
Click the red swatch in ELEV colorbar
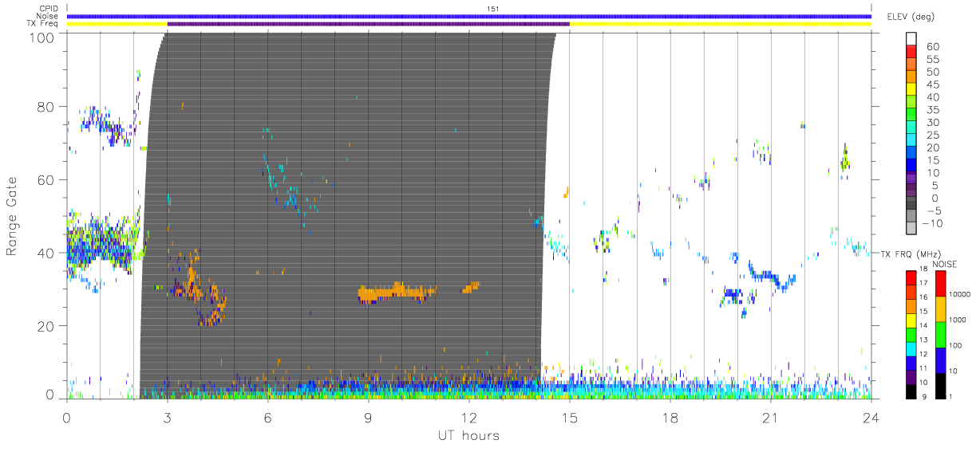[x=911, y=51]
